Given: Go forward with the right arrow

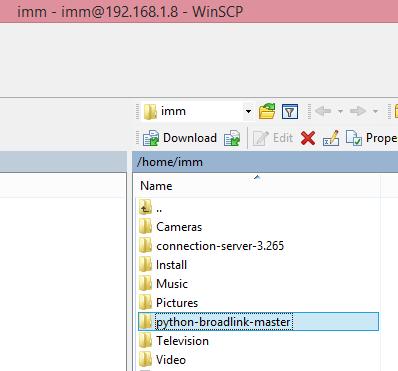Looking at the screenshot, I should coord(358,111).
